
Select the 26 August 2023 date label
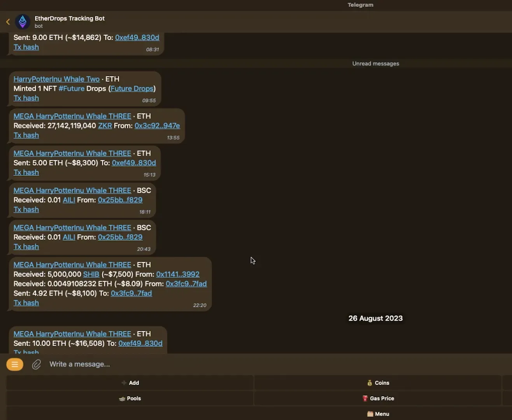375,318
